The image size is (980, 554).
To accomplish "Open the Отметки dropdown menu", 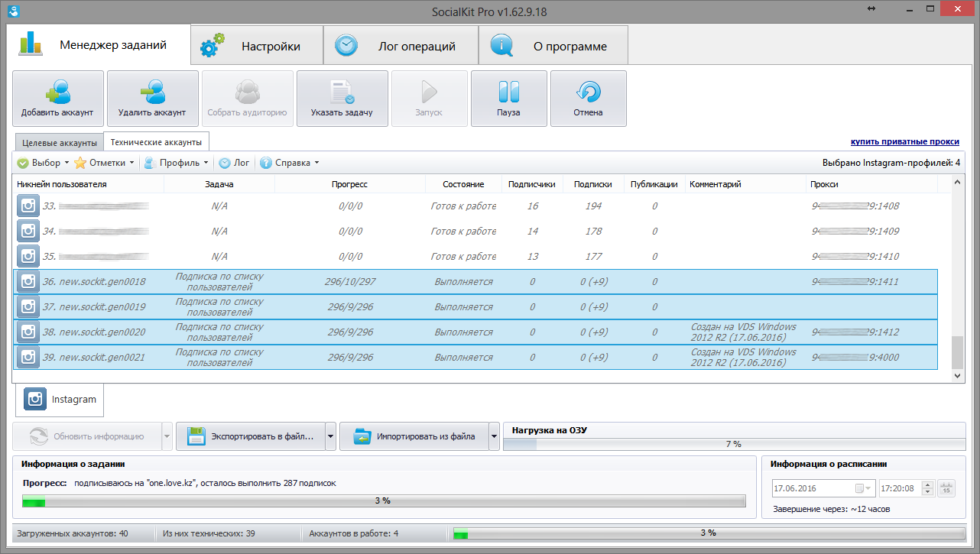I will click(104, 163).
